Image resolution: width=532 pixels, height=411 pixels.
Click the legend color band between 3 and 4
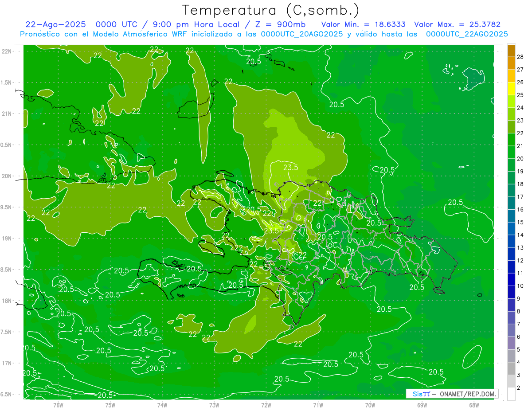511,369
